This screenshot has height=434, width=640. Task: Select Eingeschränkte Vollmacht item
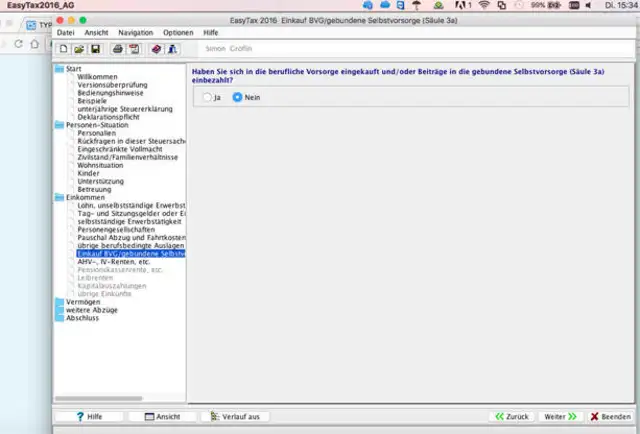120,149
